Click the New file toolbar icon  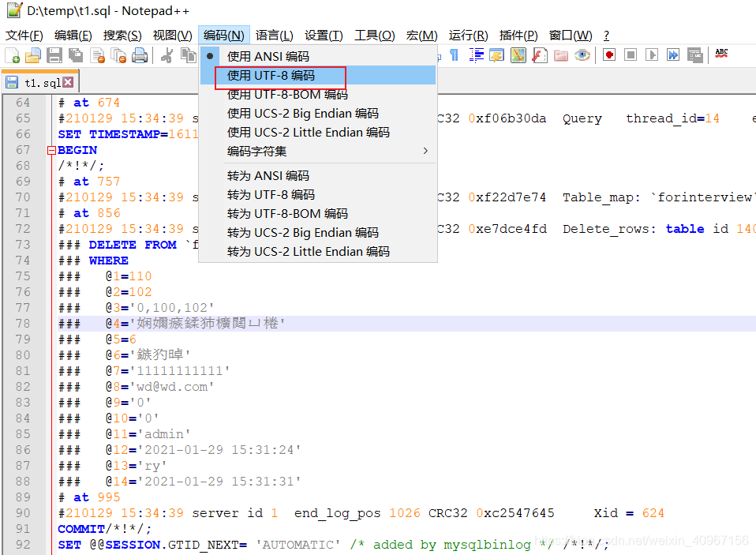pos(13,55)
